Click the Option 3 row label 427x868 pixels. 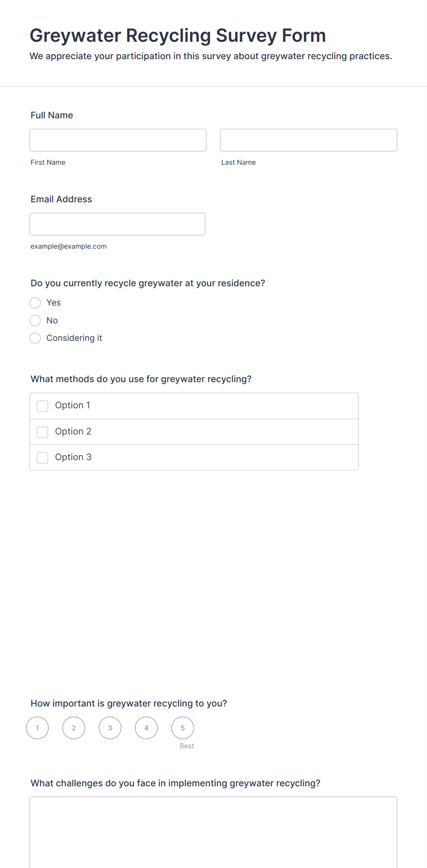73,457
